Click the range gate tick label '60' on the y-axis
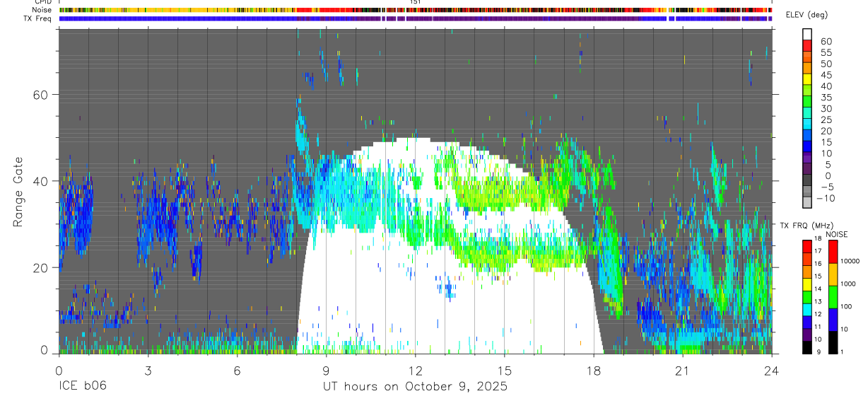 [x=41, y=95]
